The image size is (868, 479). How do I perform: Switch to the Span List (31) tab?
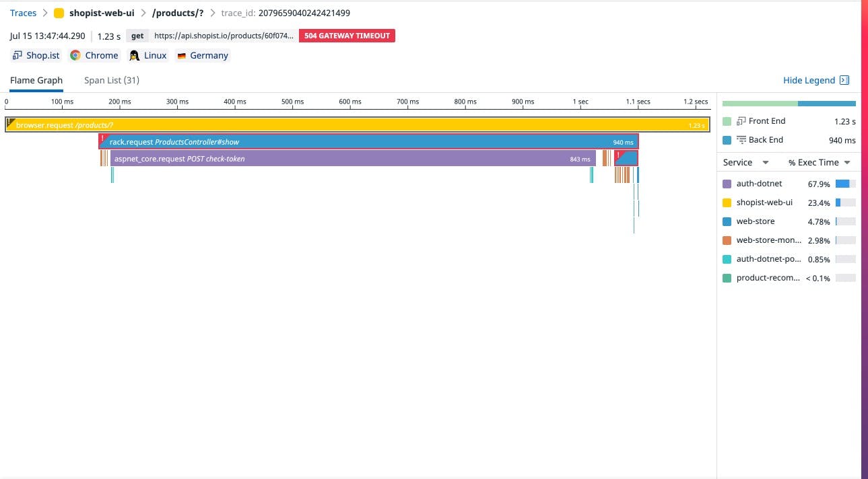click(x=111, y=80)
